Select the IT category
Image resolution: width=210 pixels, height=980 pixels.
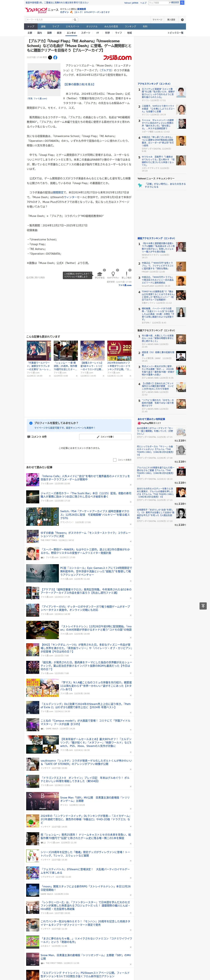click(98, 33)
